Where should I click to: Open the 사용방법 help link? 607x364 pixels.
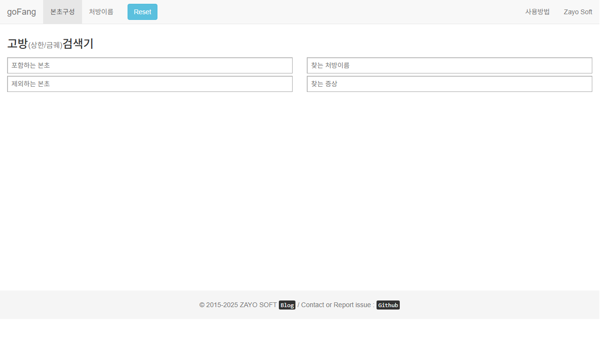coord(537,12)
